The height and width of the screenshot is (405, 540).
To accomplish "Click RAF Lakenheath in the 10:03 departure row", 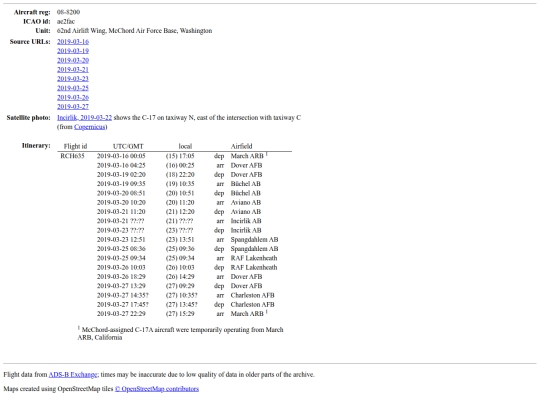I will pyautogui.click(x=254, y=268).
